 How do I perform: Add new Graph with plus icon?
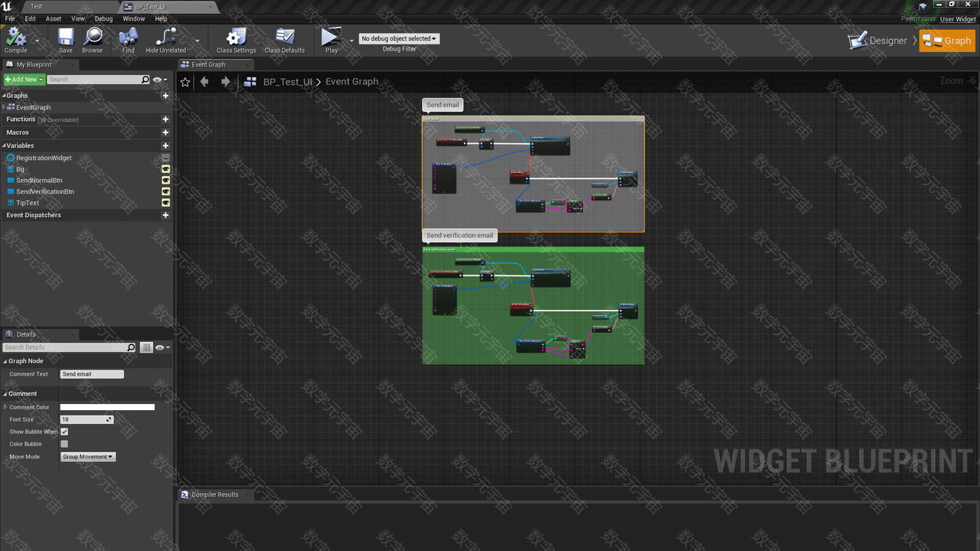[165, 96]
